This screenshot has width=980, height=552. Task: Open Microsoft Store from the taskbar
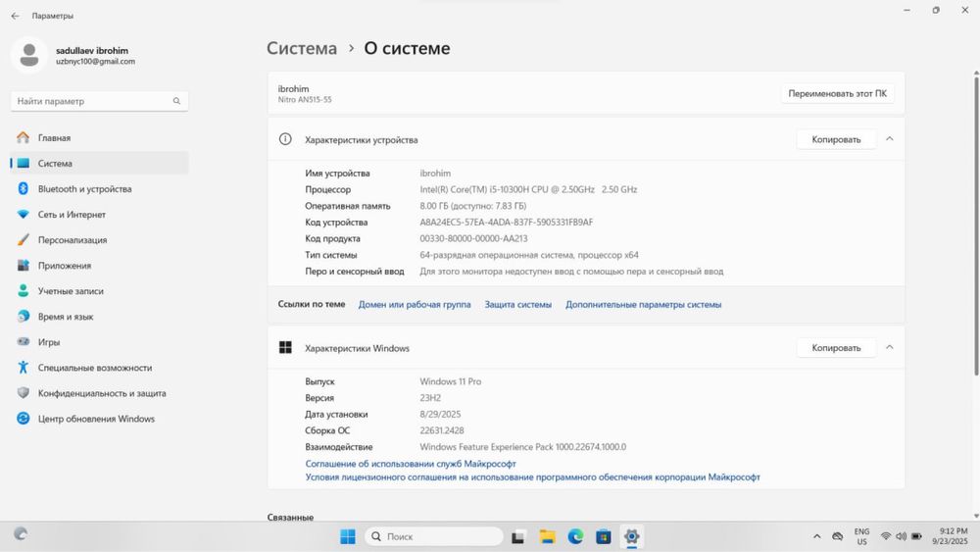(603, 536)
